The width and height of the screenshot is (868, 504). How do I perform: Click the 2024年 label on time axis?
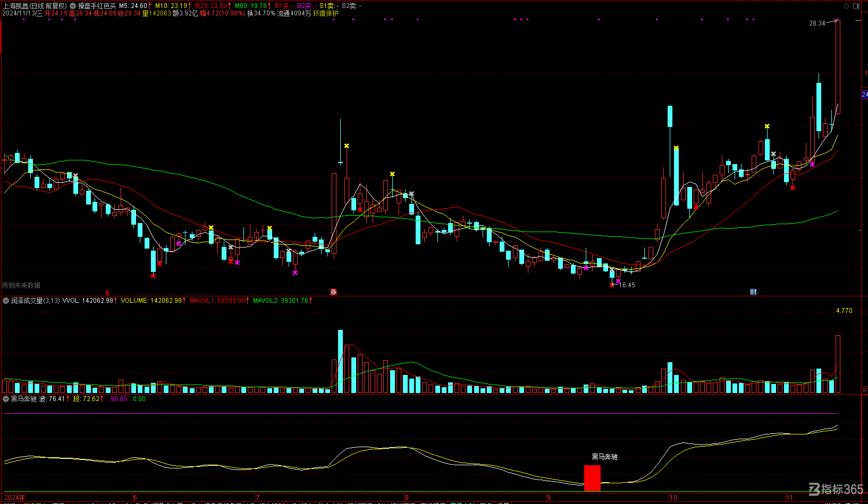point(14,498)
